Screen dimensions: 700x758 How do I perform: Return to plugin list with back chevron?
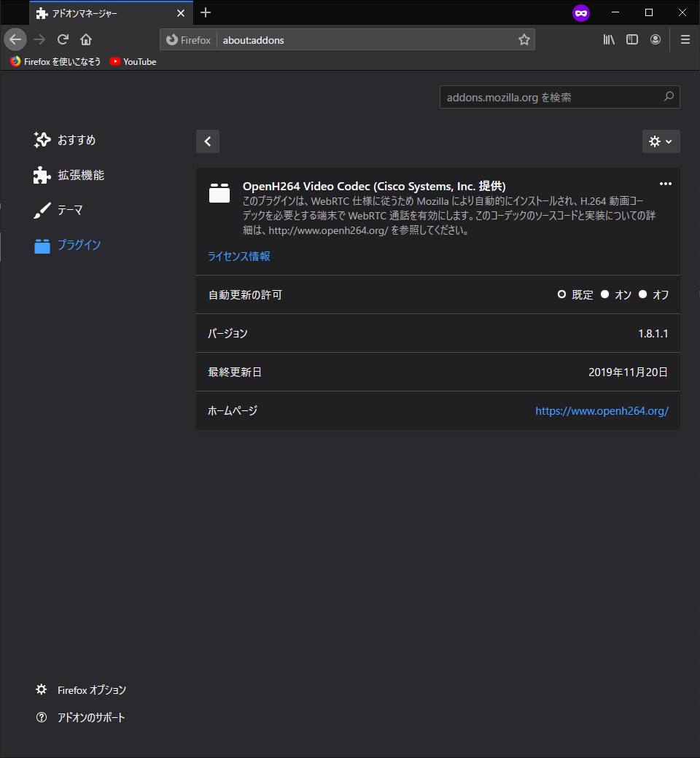click(x=208, y=141)
